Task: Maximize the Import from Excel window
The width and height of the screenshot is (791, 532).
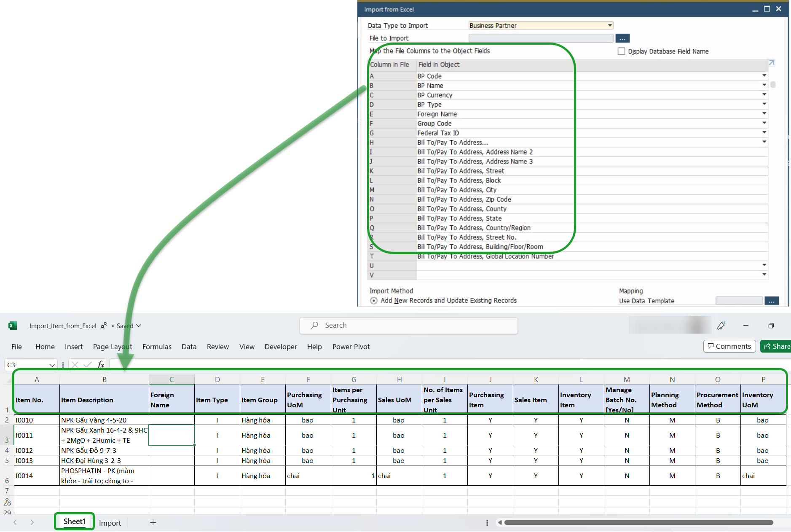Action: pos(767,9)
